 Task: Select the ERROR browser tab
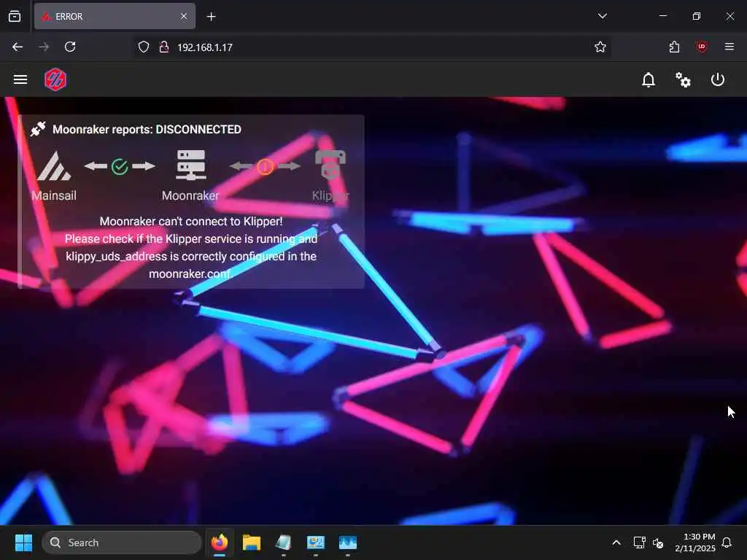115,17
